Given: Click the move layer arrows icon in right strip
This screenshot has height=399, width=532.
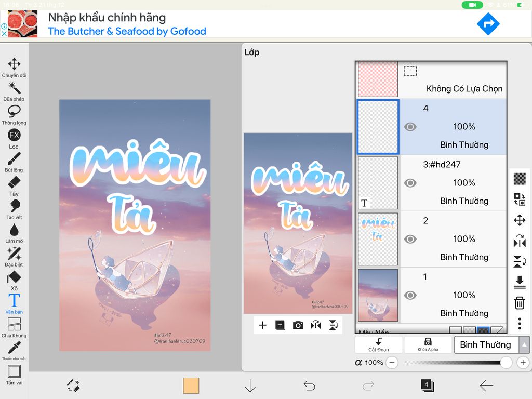Looking at the screenshot, I should 520,220.
